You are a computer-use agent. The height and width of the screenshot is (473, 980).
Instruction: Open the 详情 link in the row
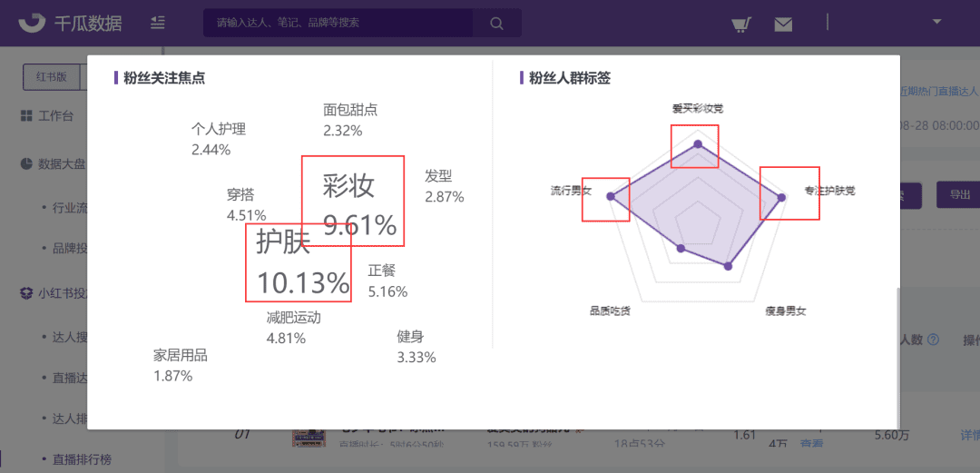click(969, 435)
